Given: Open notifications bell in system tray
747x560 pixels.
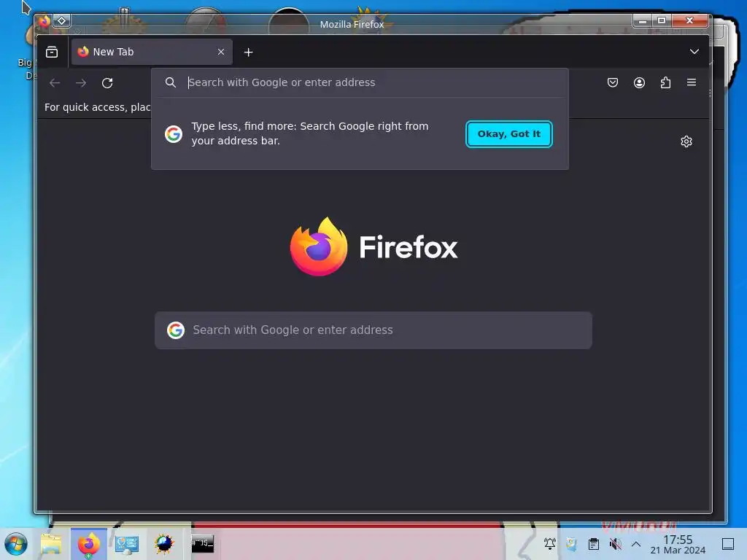Looking at the screenshot, I should [x=550, y=543].
